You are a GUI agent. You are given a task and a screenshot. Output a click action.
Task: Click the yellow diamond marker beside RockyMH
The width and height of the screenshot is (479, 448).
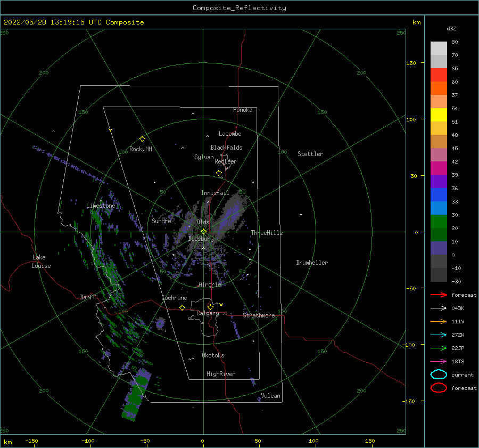142,139
